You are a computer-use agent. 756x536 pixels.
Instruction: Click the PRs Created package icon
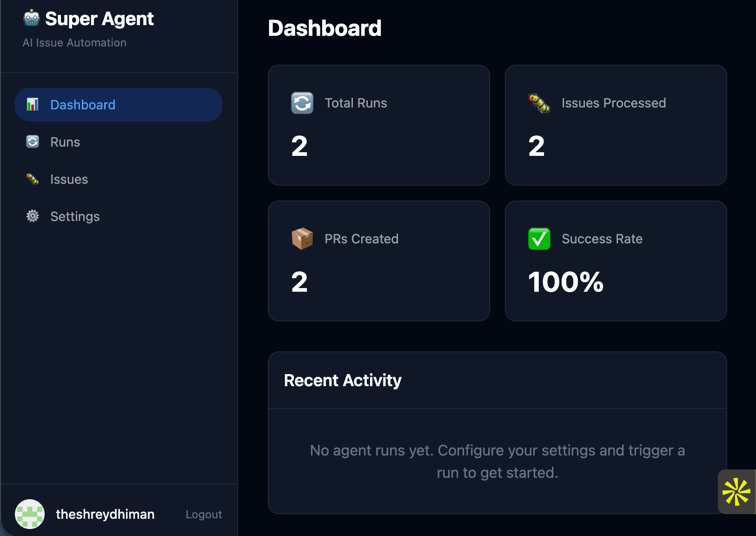coord(302,239)
